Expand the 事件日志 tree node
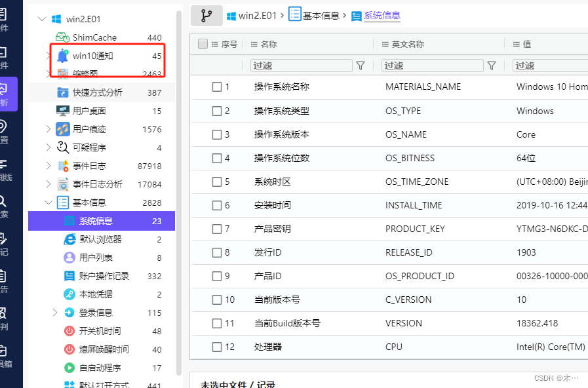The image size is (588, 388). [48, 166]
